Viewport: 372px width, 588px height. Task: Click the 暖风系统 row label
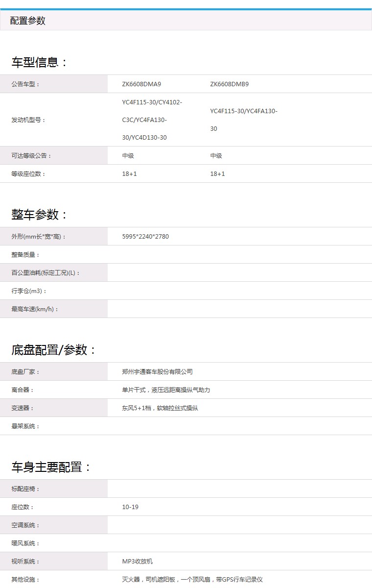point(26,543)
